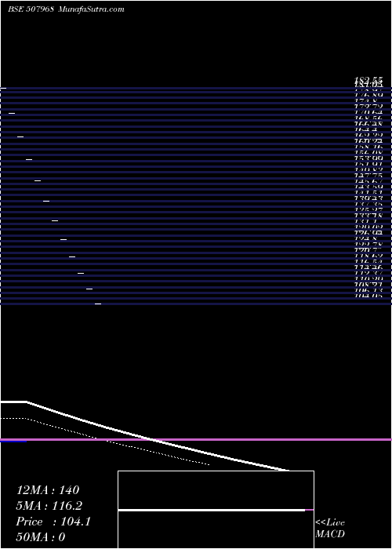The height and width of the screenshot is (549, 392).
Task: Click the pink horizontal baseline
Action: 196,439
